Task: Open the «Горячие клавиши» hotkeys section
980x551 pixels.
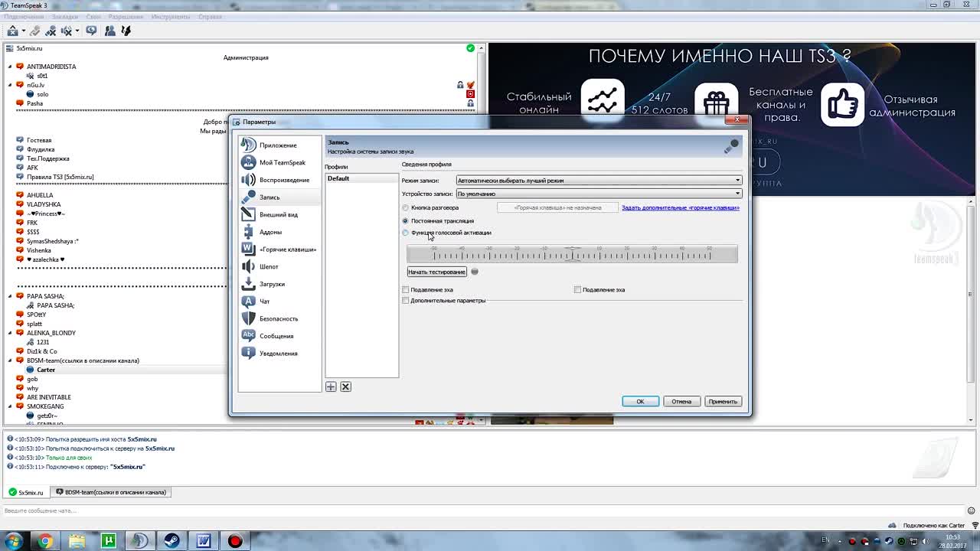Action: coord(279,249)
